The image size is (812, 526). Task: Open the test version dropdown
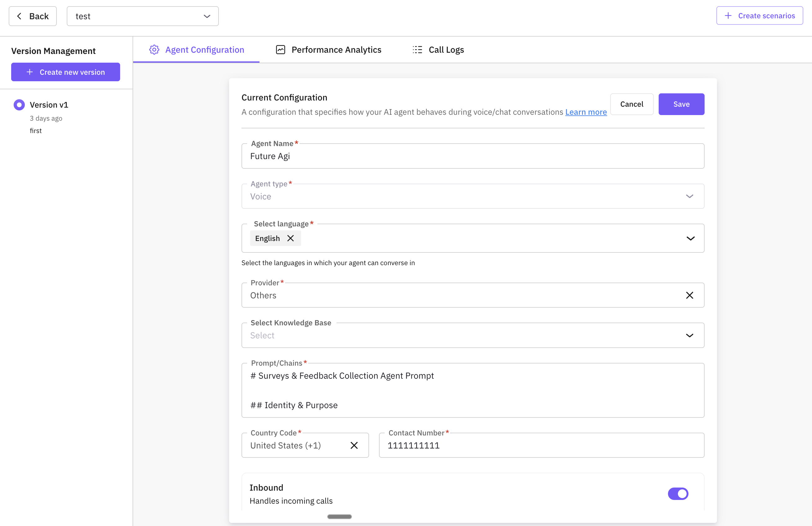pyautogui.click(x=206, y=16)
